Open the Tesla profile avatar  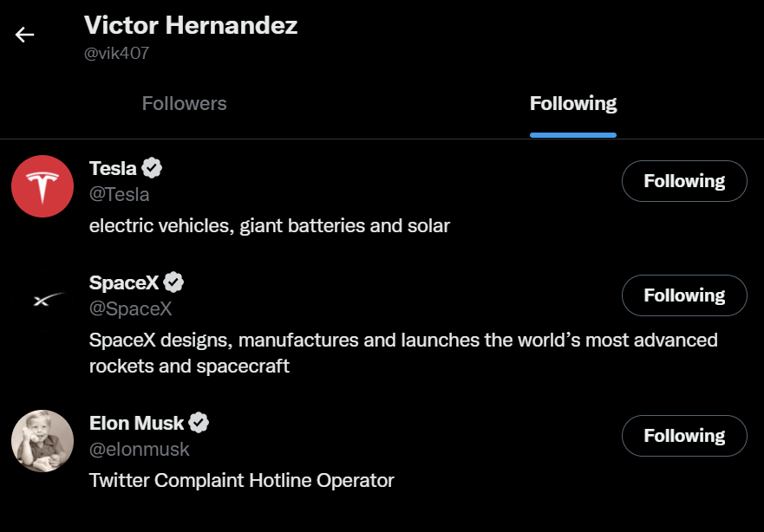pyautogui.click(x=42, y=186)
